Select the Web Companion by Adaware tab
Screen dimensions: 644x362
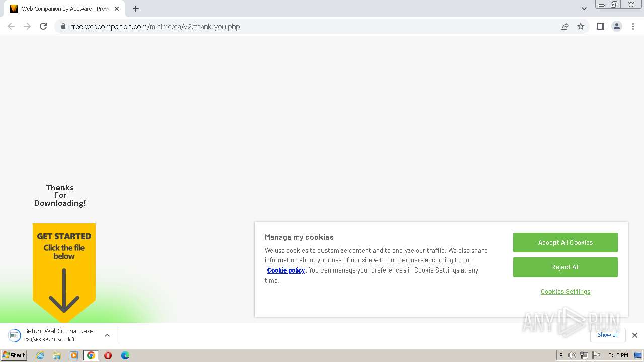64,9
